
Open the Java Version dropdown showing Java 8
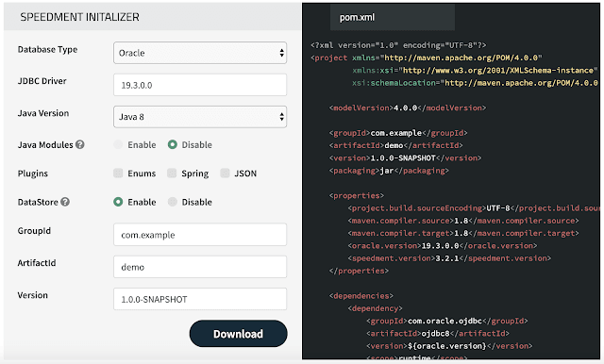pos(200,117)
